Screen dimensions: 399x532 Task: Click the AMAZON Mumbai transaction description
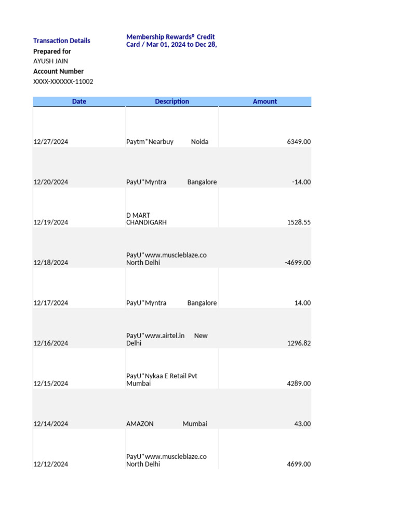166,424
